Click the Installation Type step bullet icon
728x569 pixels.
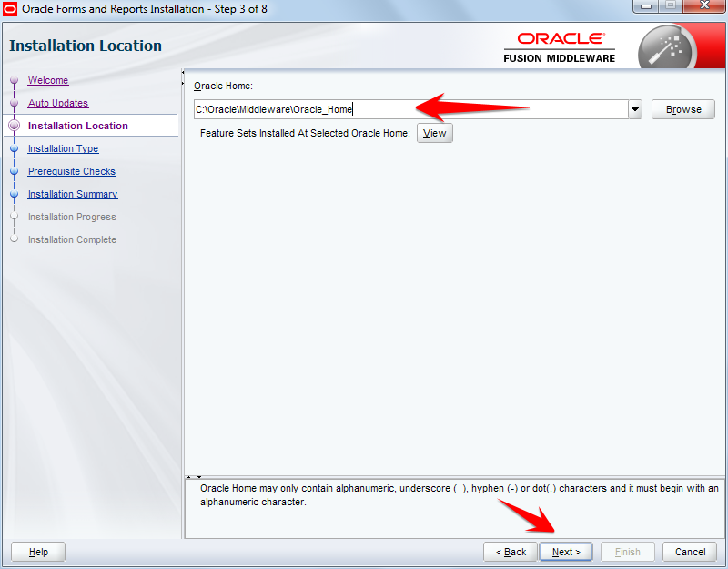pyautogui.click(x=15, y=148)
